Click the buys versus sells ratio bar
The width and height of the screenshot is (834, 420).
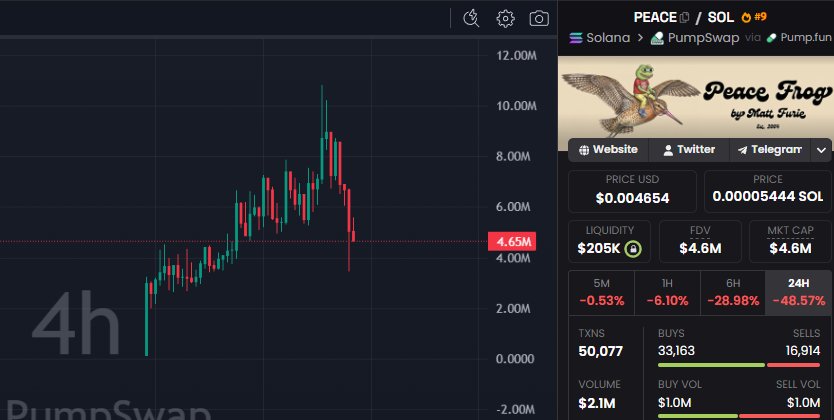tap(739, 363)
